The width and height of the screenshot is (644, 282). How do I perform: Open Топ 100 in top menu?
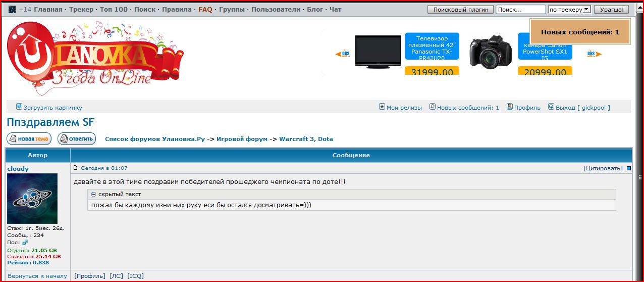point(114,10)
